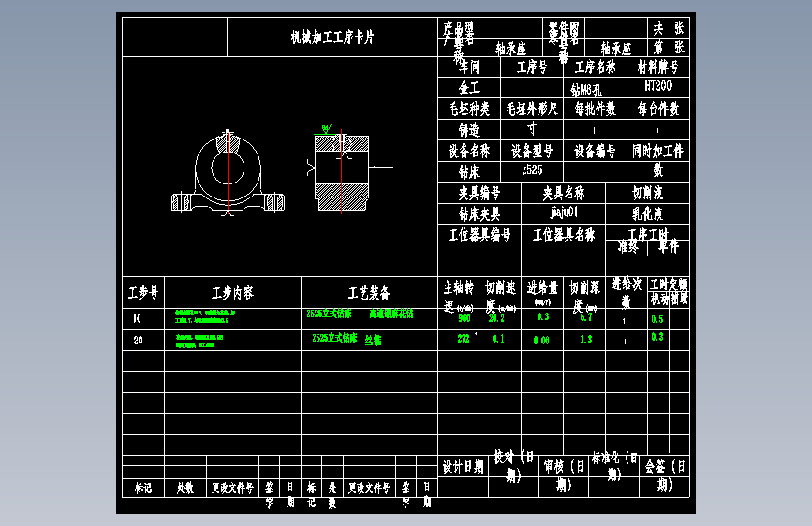Select the 切削液 header cell
The image size is (812, 526).
(x=647, y=193)
